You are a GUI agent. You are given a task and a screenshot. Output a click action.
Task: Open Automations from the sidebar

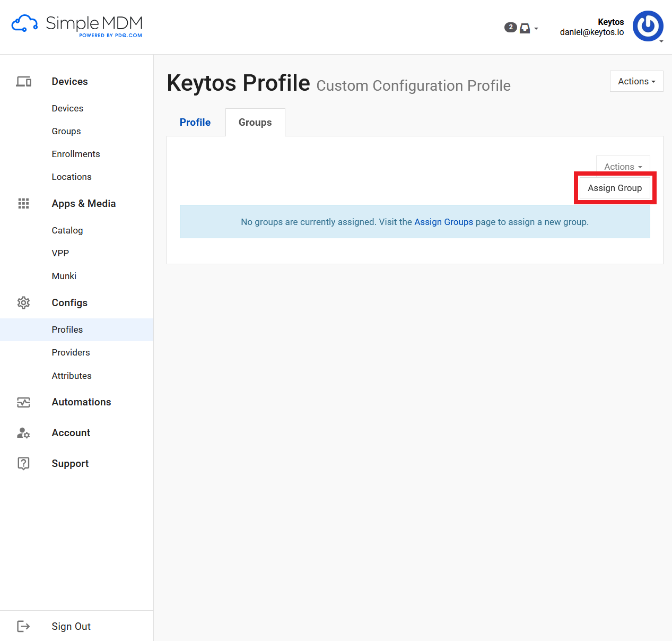tap(81, 402)
